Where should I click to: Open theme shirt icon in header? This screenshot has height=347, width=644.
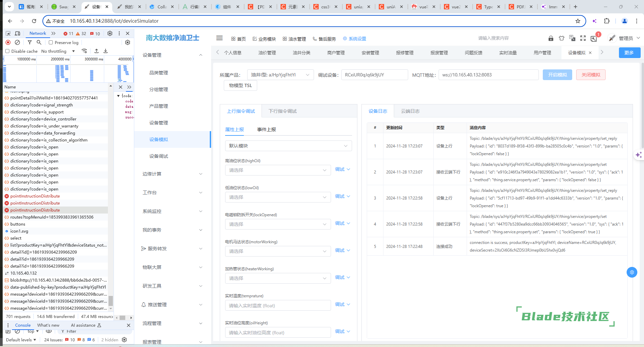tap(561, 38)
